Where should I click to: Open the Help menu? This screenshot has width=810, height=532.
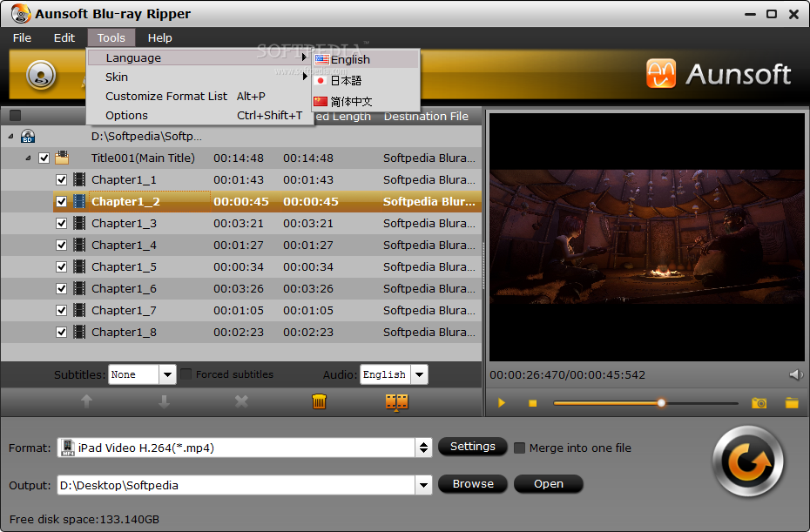tap(159, 37)
